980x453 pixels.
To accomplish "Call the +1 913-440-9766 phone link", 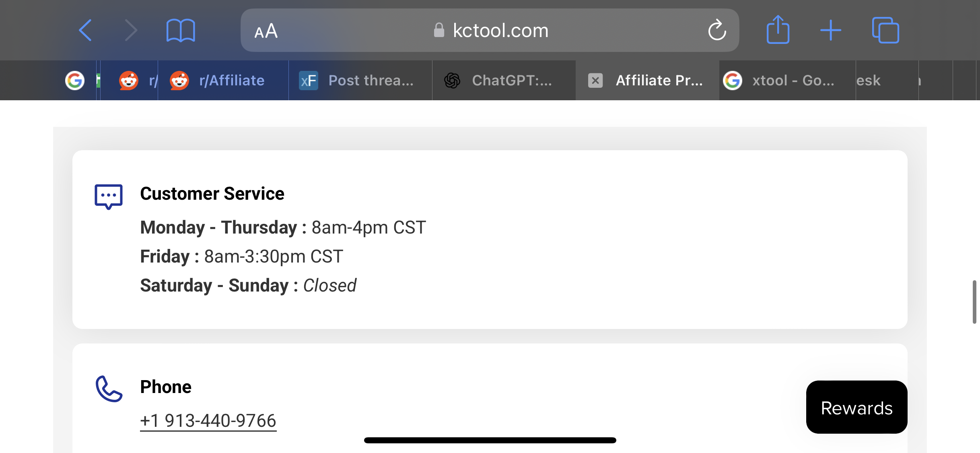I will (x=208, y=421).
